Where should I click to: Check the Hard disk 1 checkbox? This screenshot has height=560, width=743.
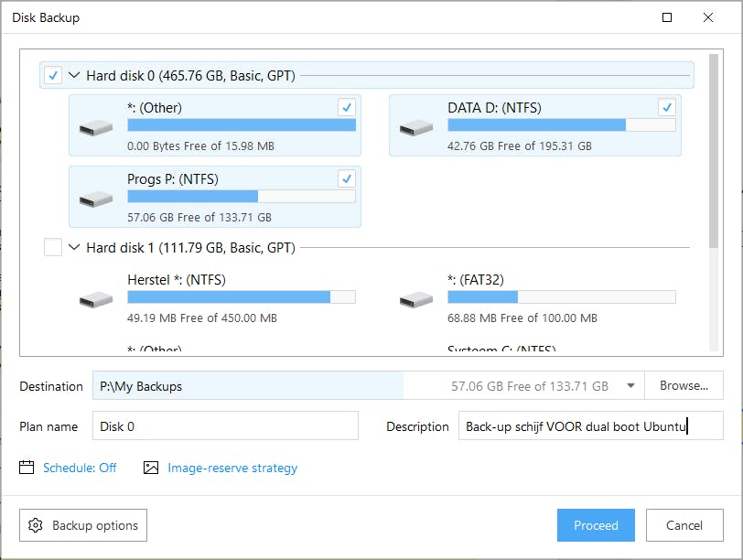pos(54,247)
